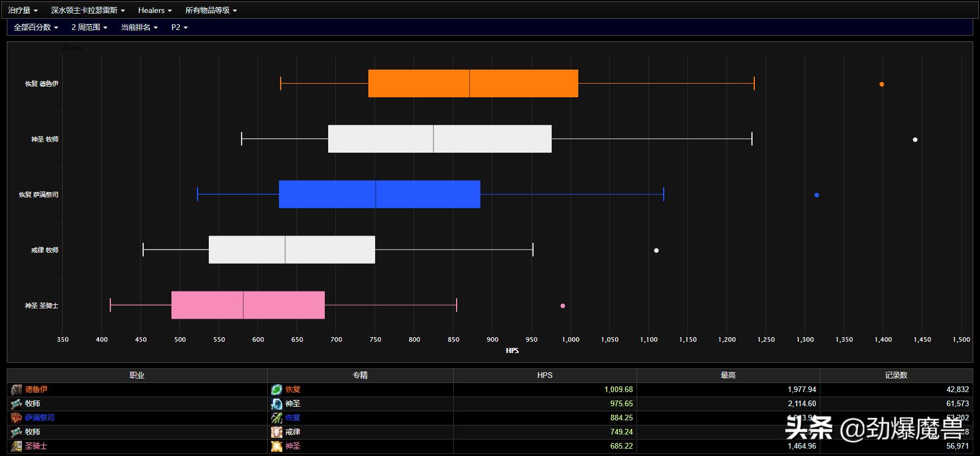Click the Discipline Priest (戒律) spec icon
Image resolution: width=980 pixels, height=456 pixels.
277,432
